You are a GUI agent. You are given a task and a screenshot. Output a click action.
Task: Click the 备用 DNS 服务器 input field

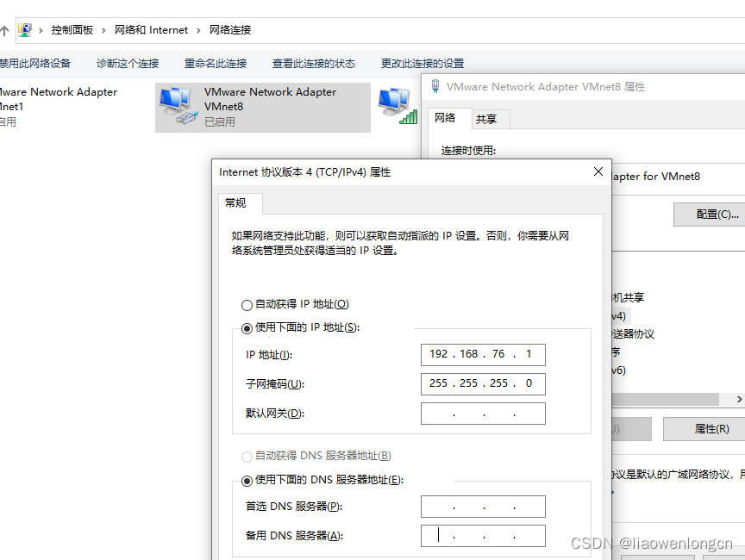coord(482,535)
